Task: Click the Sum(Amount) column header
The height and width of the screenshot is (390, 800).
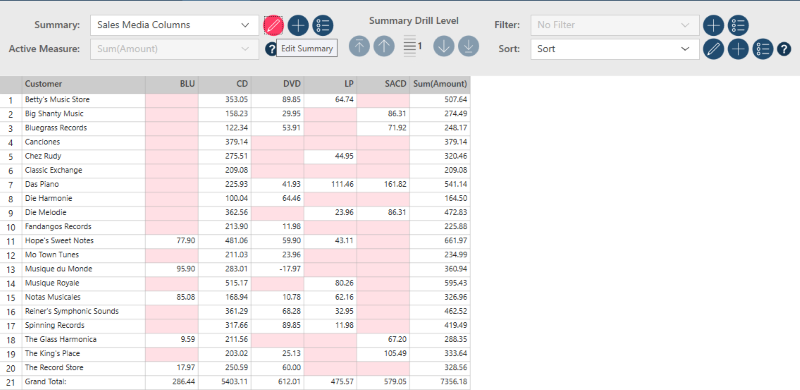Action: (440, 84)
